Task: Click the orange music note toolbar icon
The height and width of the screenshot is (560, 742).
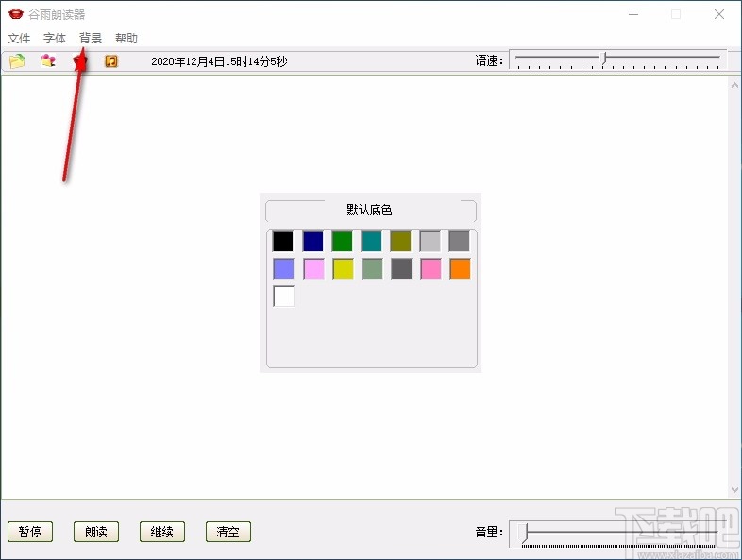Action: (x=111, y=61)
